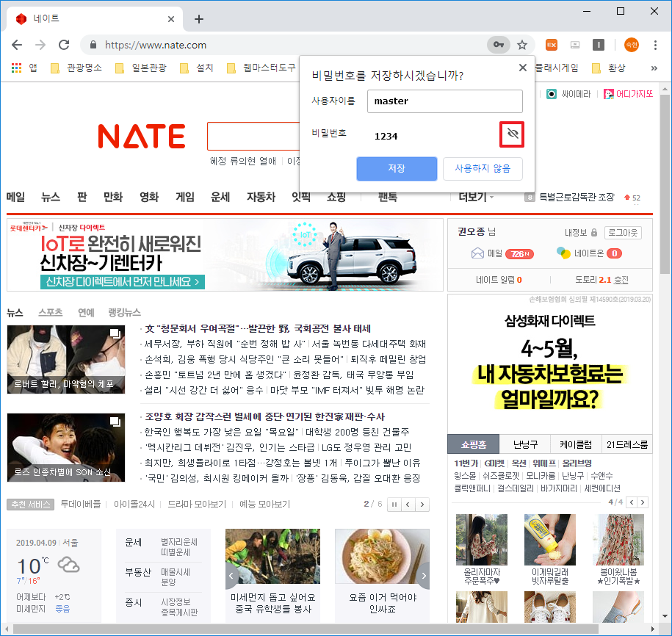Open Chrome's three-dot menu

655,45
